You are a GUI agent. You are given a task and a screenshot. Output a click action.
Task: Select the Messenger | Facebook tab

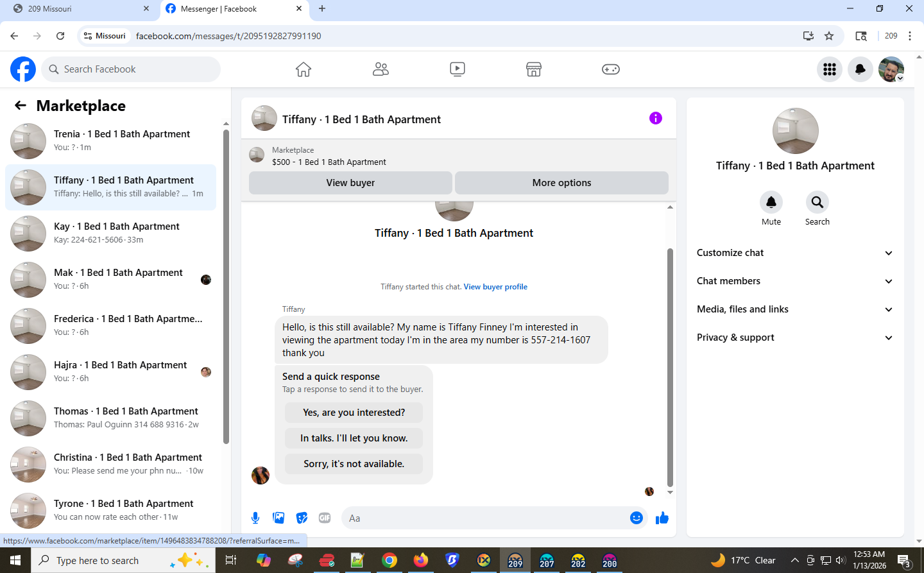[x=234, y=9]
